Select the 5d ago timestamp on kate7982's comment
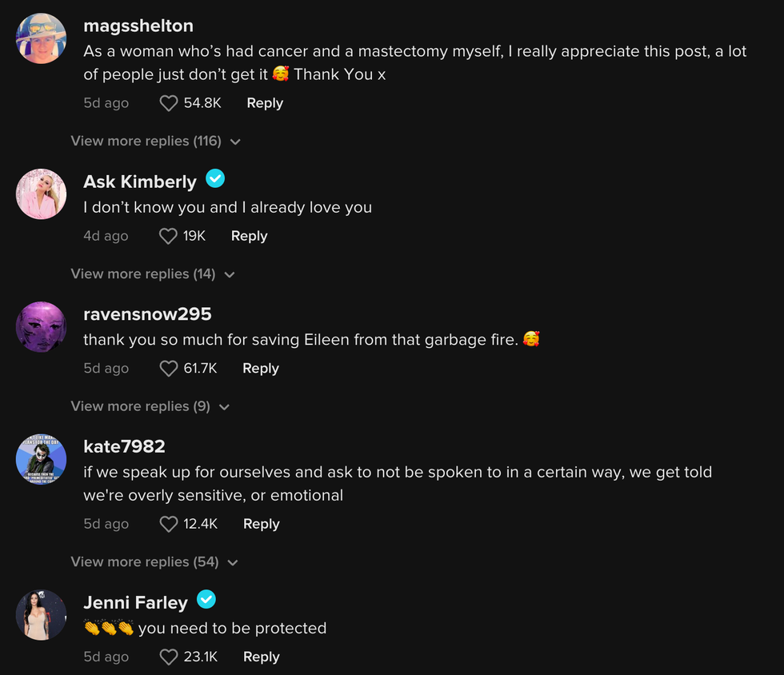 point(106,524)
